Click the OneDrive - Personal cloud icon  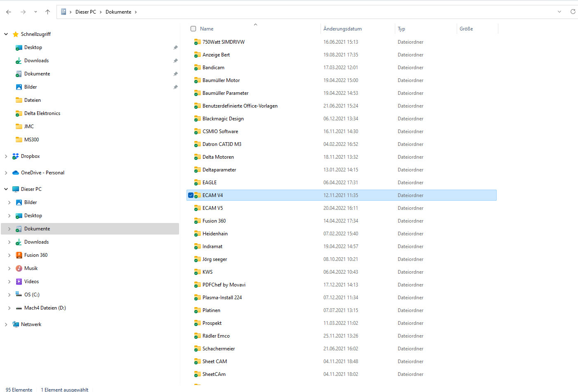(x=16, y=173)
